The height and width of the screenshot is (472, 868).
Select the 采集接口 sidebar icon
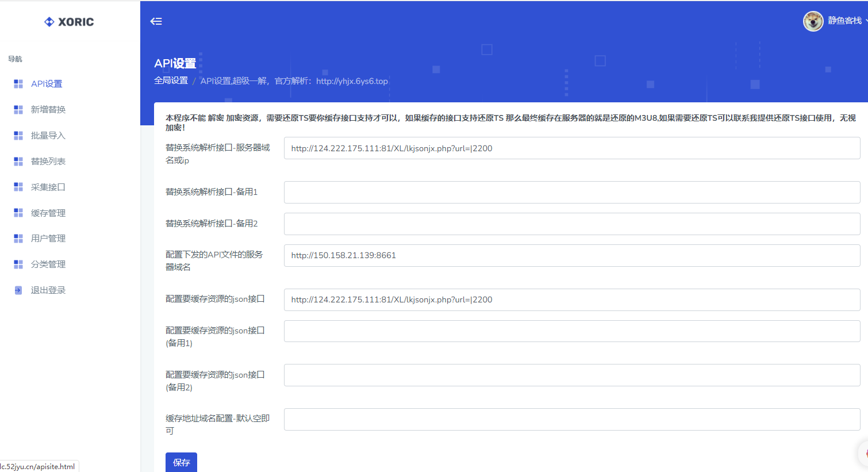click(x=18, y=187)
